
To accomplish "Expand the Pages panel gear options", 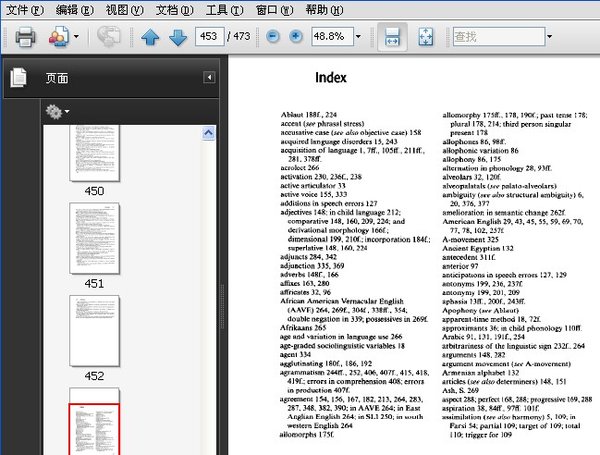I will 57,112.
